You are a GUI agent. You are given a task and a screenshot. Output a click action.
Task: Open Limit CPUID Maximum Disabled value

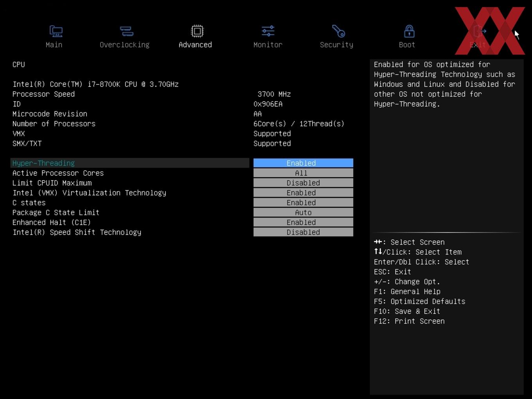[303, 183]
